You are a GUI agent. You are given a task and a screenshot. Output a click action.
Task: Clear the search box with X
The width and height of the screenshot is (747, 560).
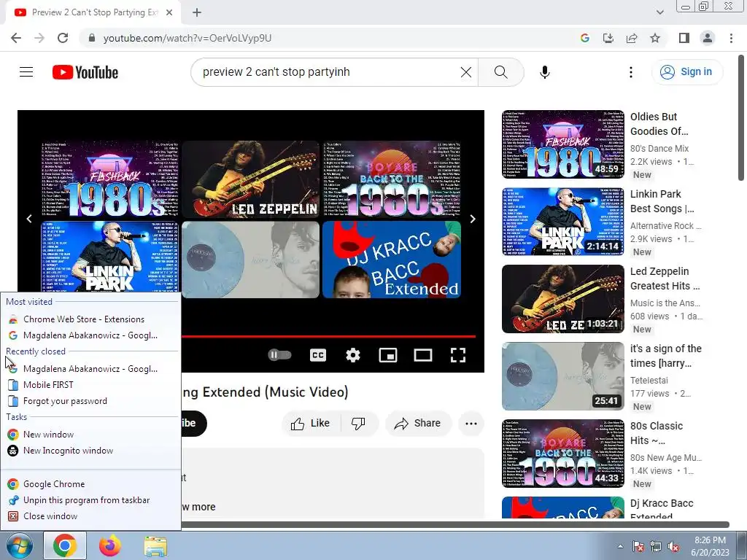466,72
